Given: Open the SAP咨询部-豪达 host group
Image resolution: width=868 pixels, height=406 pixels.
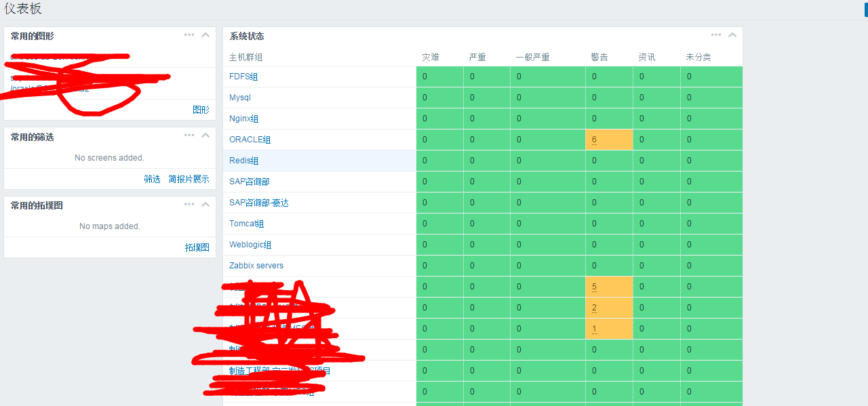Looking at the screenshot, I should point(259,203).
